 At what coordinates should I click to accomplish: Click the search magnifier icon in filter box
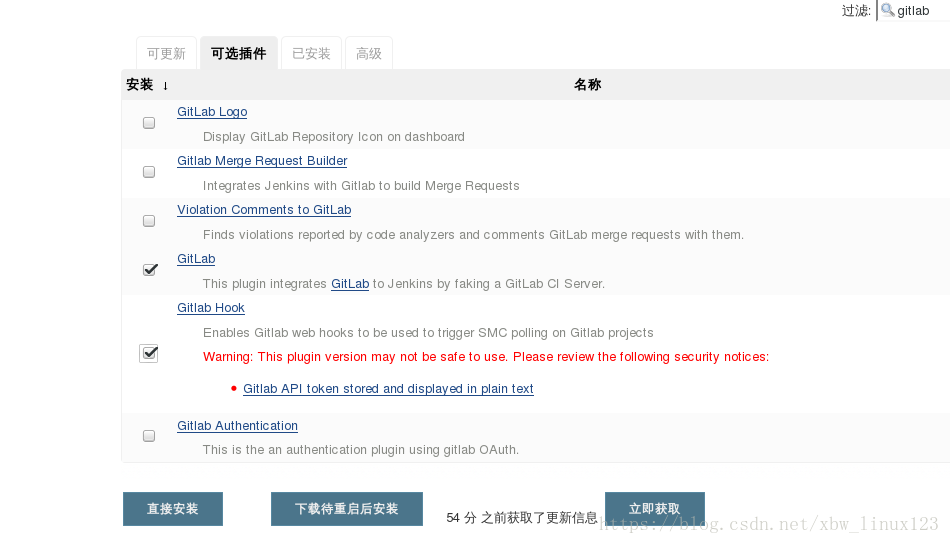click(888, 10)
